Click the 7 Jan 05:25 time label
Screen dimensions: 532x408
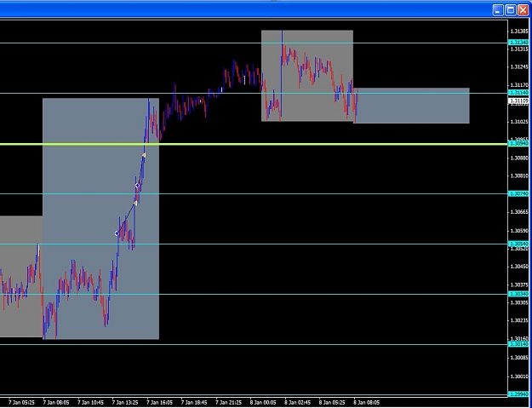tap(21, 403)
